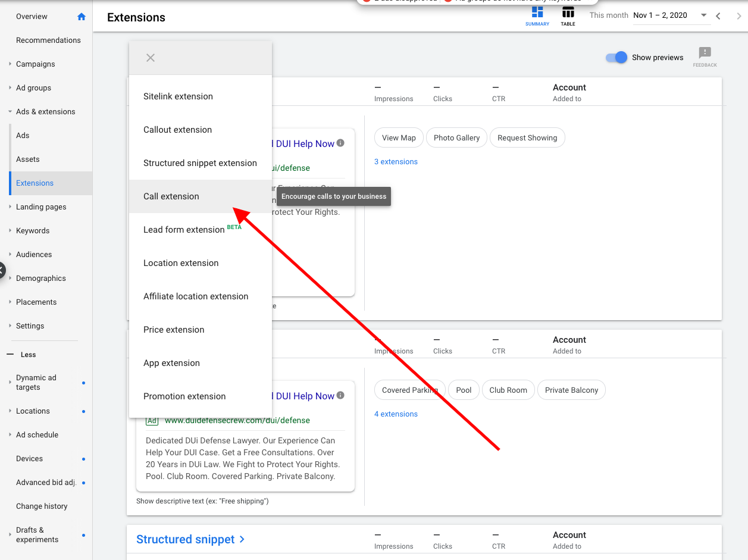Select Callout extension from menu
This screenshot has width=748, height=560.
(201, 130)
